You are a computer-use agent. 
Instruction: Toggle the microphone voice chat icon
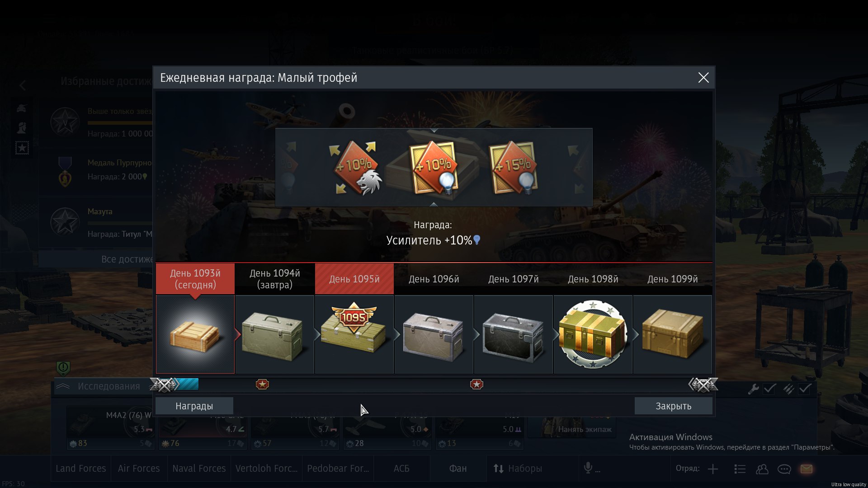pyautogui.click(x=588, y=468)
